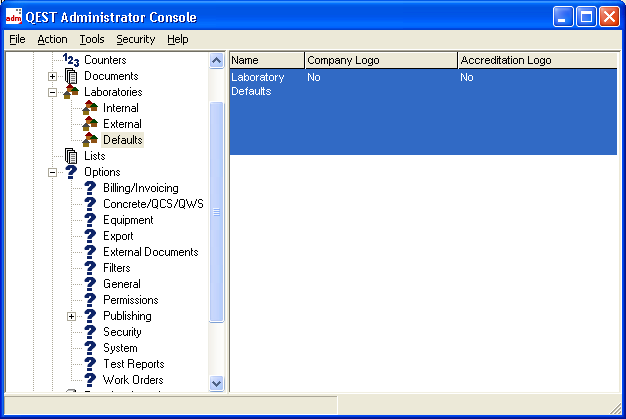Open the Help menu
This screenshot has height=419, width=626.
(x=178, y=39)
